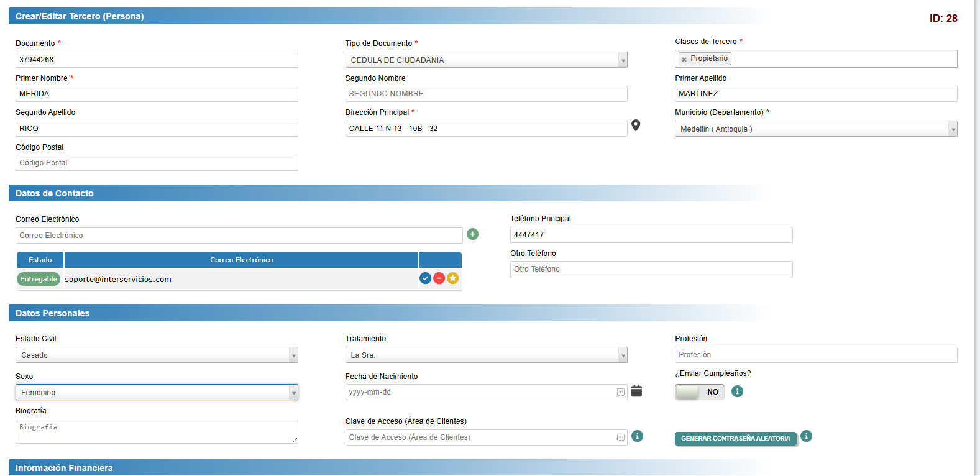Toggle the Enviar Cumpleaños switch
Image resolution: width=980 pixels, height=476 pixels.
coord(699,392)
